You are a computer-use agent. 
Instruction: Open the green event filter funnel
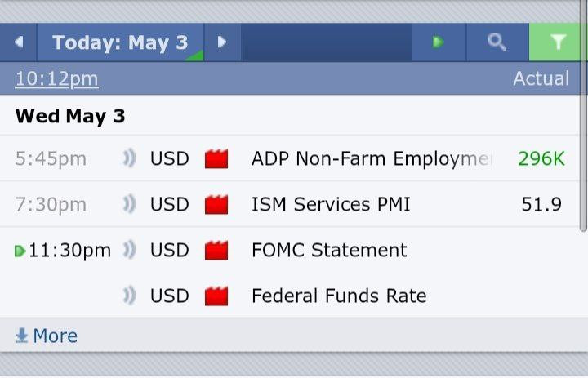tap(558, 42)
